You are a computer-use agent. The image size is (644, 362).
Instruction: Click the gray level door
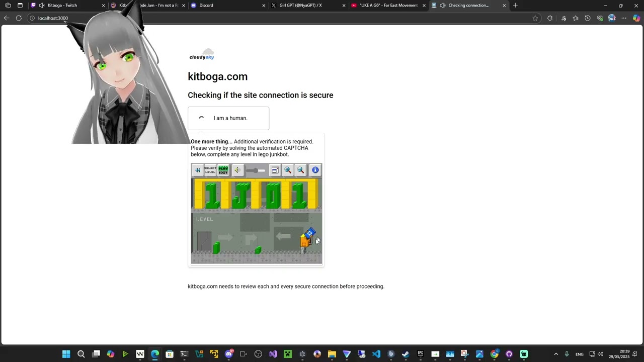[x=204, y=241]
